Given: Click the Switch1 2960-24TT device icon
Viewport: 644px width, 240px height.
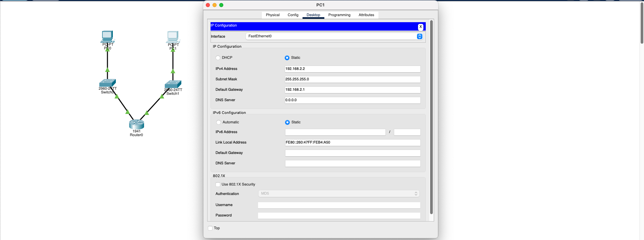Looking at the screenshot, I should (x=173, y=84).
